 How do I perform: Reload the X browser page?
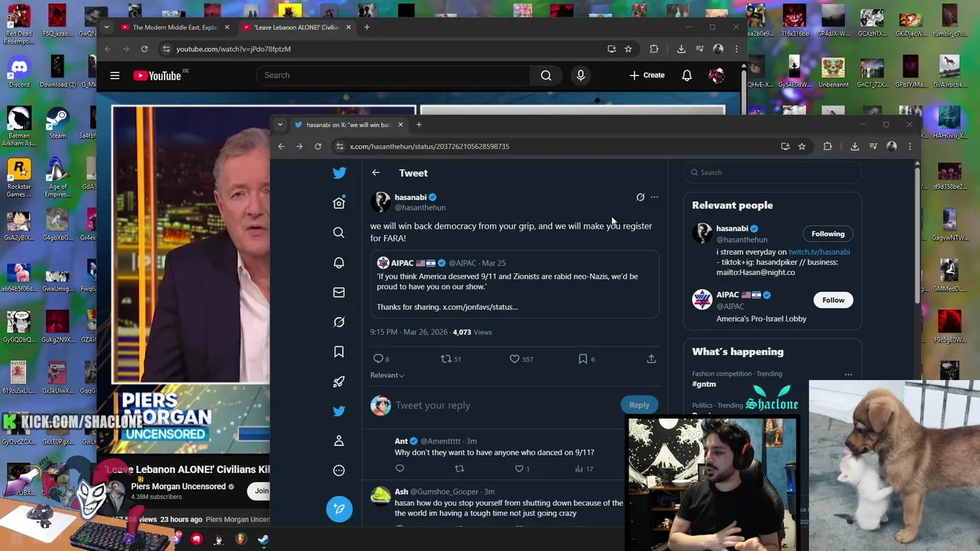coord(318,146)
